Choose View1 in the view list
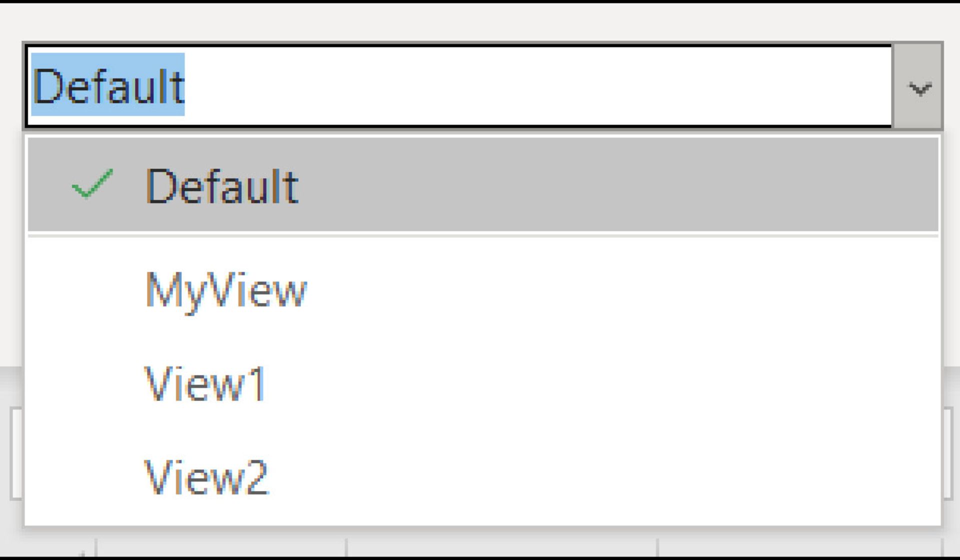 483,384
